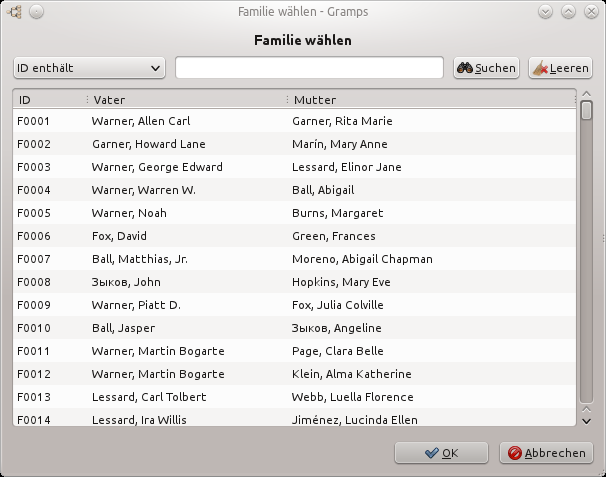Image resolution: width=606 pixels, height=477 pixels.
Task: Select family row F0010
Action: coord(294,328)
